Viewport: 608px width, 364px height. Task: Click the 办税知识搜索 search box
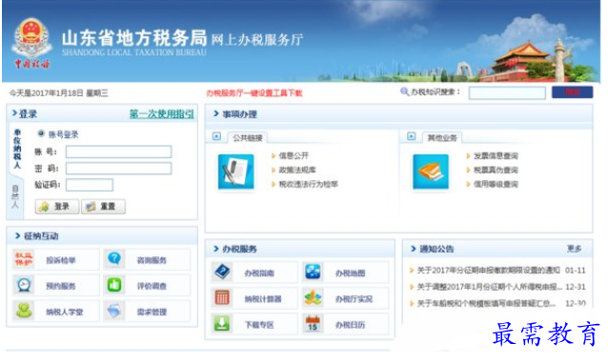tap(507, 92)
